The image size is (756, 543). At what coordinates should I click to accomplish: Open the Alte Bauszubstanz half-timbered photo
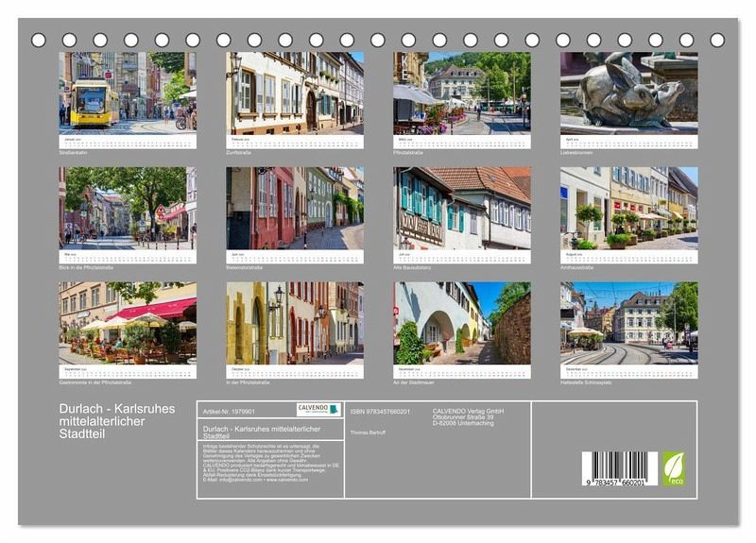tap(462, 208)
